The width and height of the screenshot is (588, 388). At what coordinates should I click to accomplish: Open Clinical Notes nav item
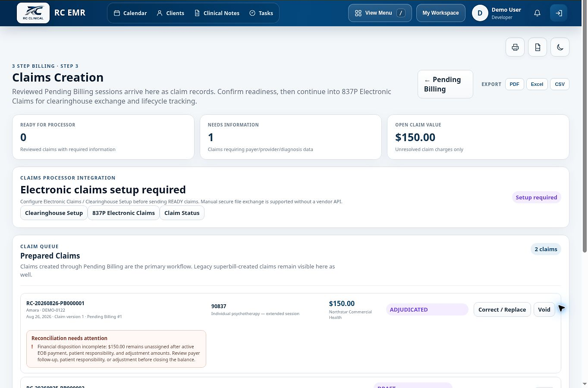pos(217,13)
